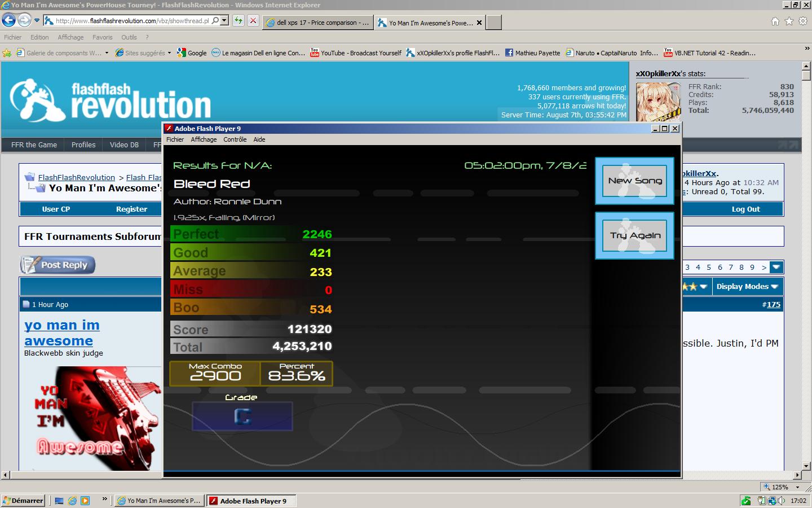The image size is (812, 508).
Task: Click the vertical scrollbar up arrow
Action: pyautogui.click(x=806, y=67)
